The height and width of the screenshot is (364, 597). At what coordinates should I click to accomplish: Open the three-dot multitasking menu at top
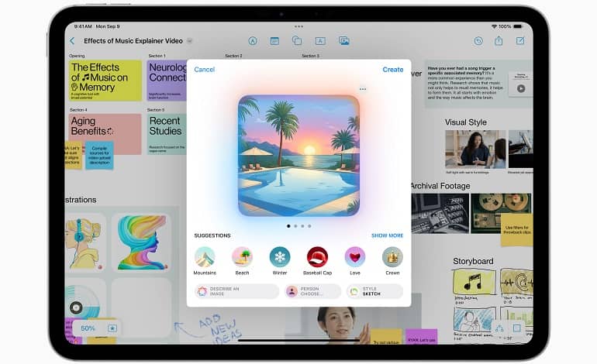pyautogui.click(x=298, y=26)
